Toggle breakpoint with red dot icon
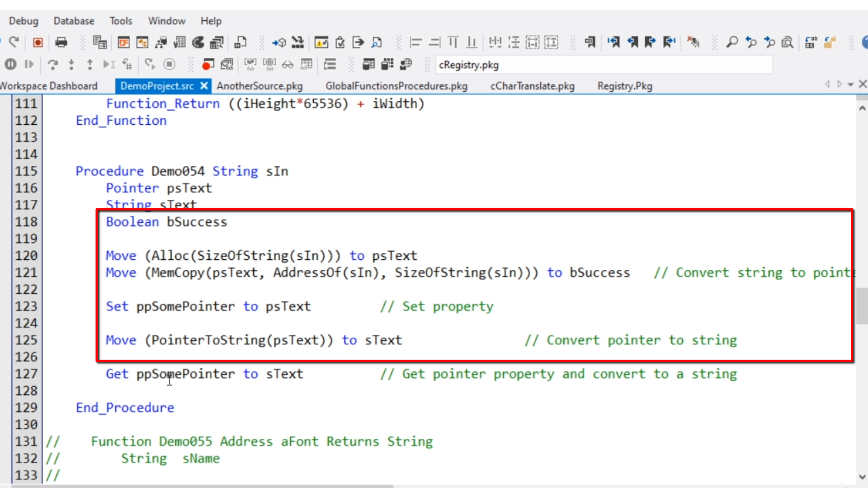The width and height of the screenshot is (868, 488). tap(208, 65)
